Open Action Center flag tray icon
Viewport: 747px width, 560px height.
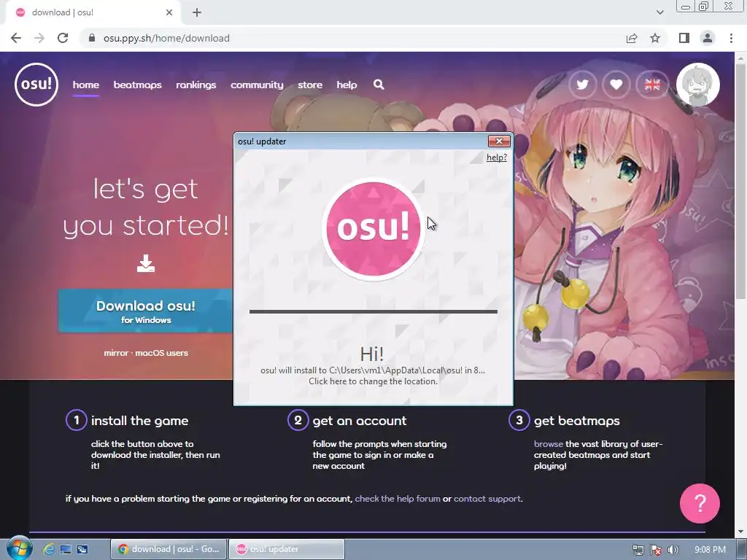point(656,550)
